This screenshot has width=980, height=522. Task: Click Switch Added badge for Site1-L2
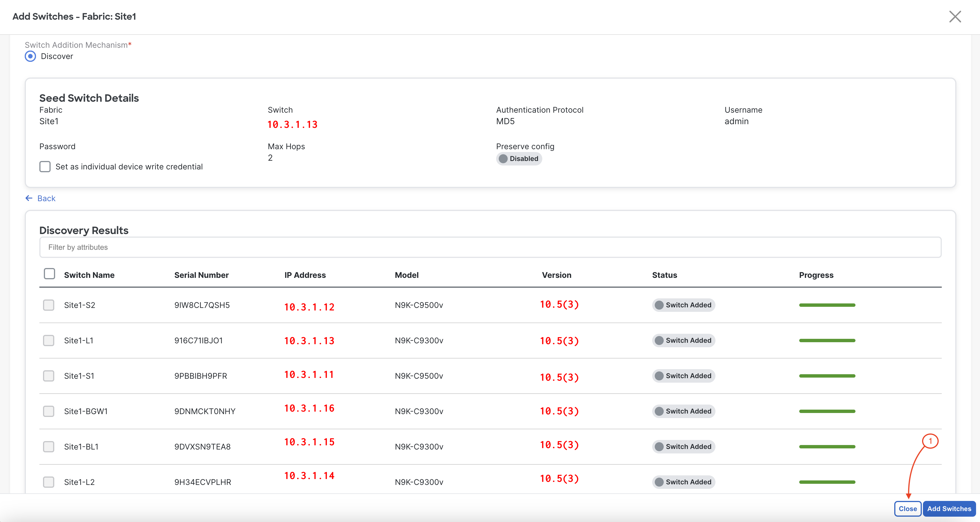coord(683,482)
